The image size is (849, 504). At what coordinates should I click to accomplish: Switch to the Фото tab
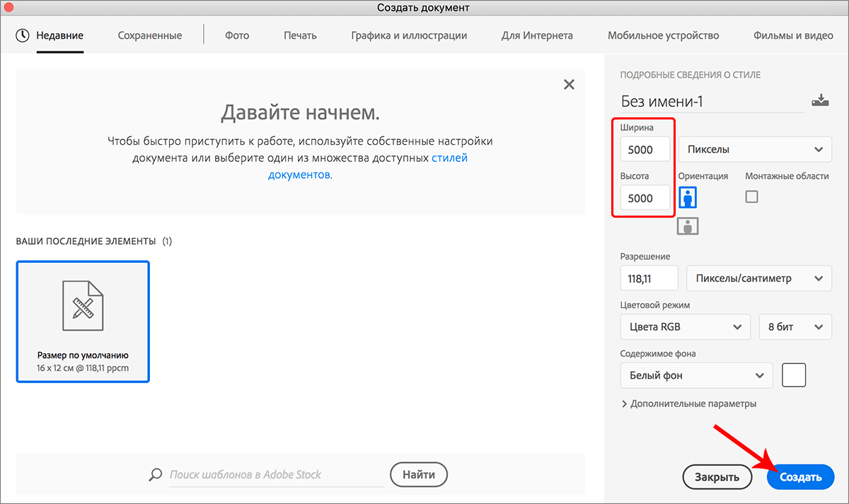tap(236, 35)
